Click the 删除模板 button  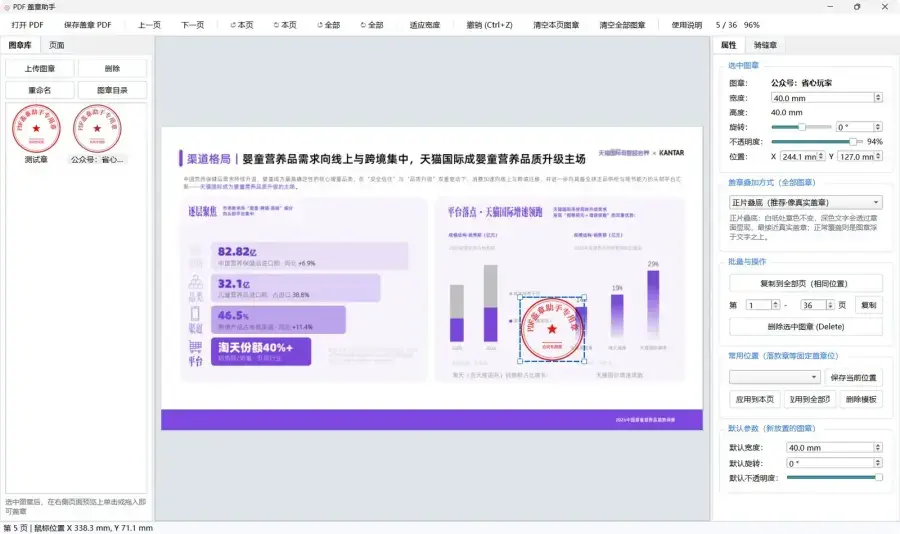point(861,399)
